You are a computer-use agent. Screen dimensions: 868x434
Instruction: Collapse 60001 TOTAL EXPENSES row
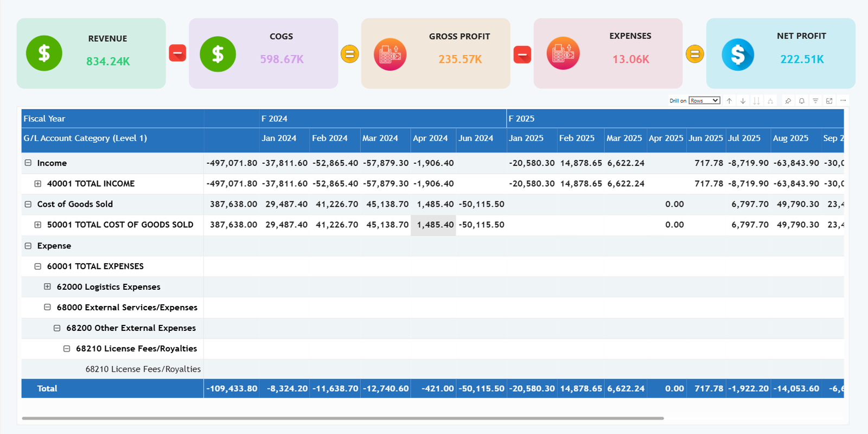38,266
